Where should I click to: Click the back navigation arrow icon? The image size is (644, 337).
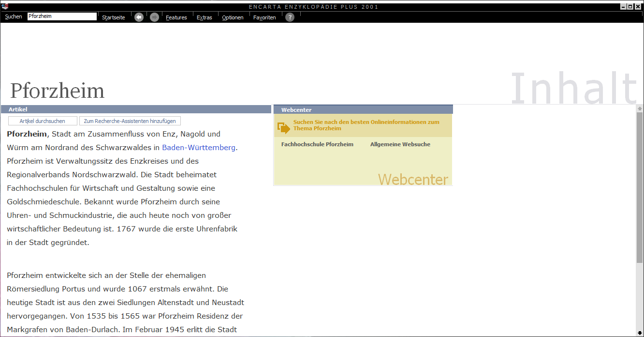coord(139,17)
